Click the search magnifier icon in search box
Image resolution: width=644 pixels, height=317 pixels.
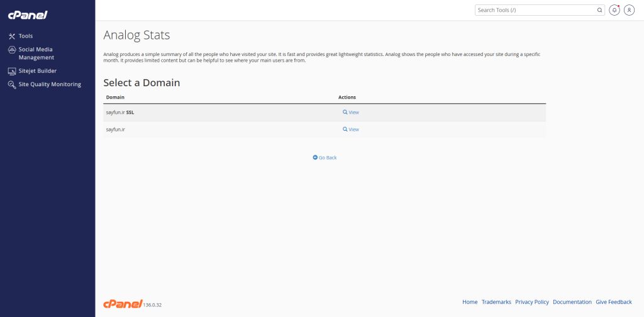tap(599, 10)
